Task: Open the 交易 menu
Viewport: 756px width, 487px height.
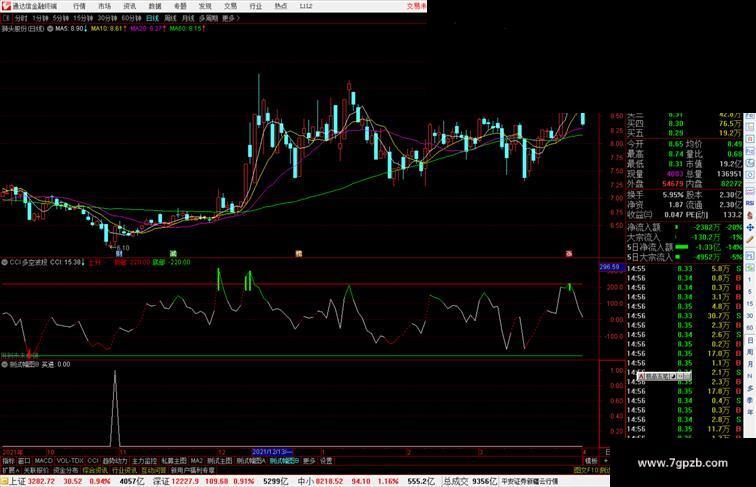Action: (230, 6)
